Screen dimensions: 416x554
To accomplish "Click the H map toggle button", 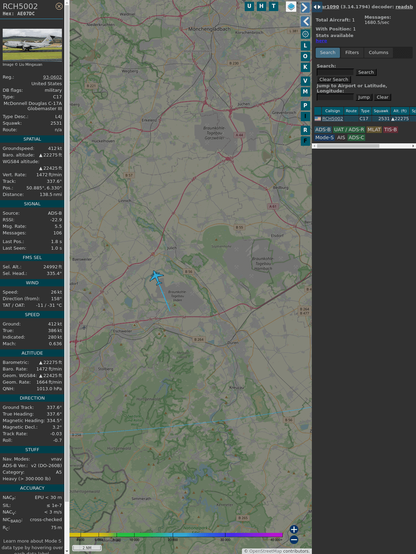I will point(261,6).
